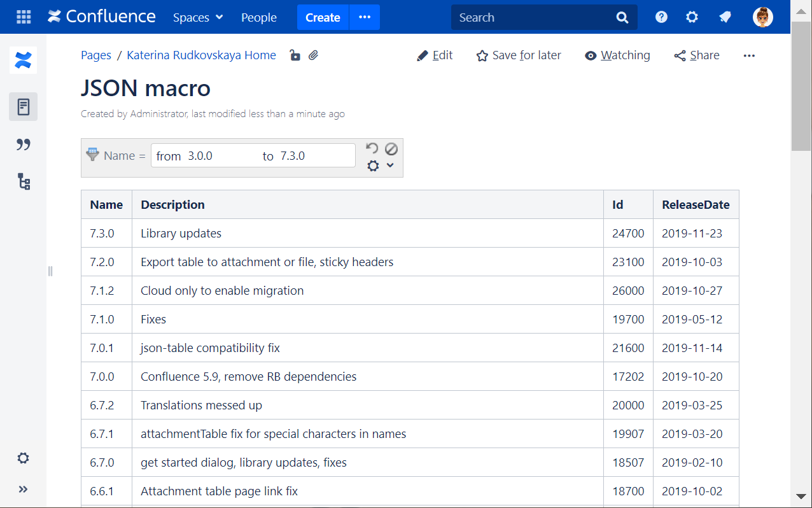Open the help question mark icon
Image resolution: width=812 pixels, height=508 pixels.
click(661, 17)
